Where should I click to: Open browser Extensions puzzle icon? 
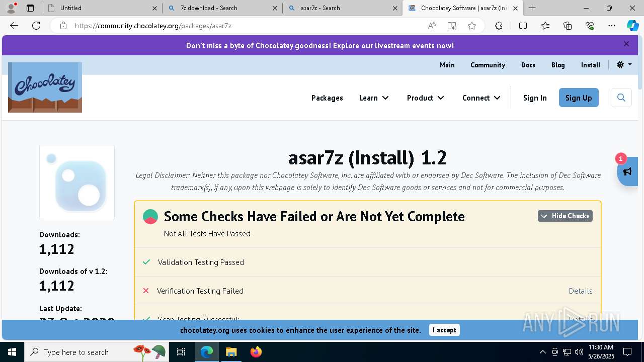coord(499,26)
